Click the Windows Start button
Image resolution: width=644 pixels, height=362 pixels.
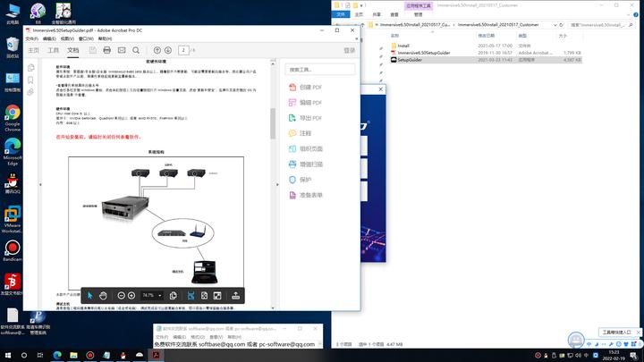pos(7,355)
